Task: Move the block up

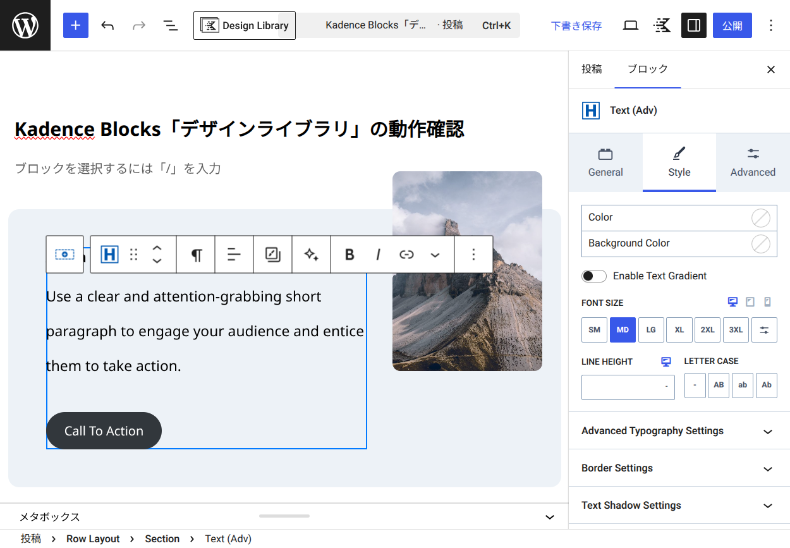Action: (x=157, y=248)
